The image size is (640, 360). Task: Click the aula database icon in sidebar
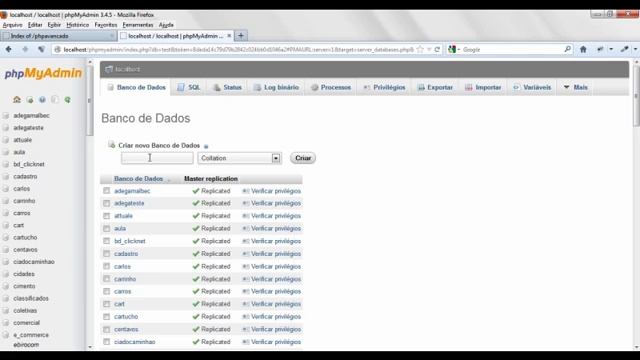[6, 152]
